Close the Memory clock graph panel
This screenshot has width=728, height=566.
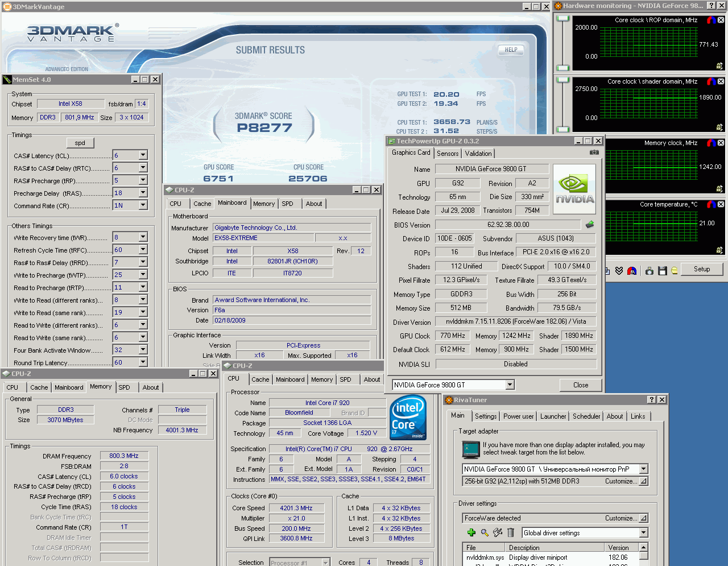721,143
